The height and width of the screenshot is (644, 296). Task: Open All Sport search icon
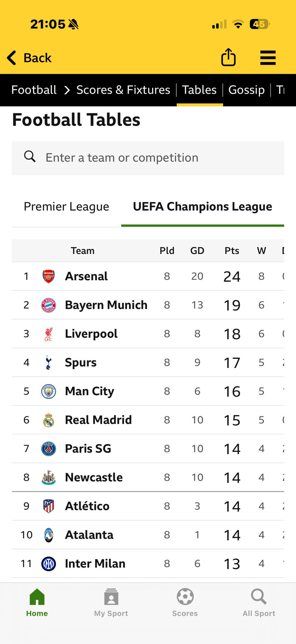[x=259, y=597]
